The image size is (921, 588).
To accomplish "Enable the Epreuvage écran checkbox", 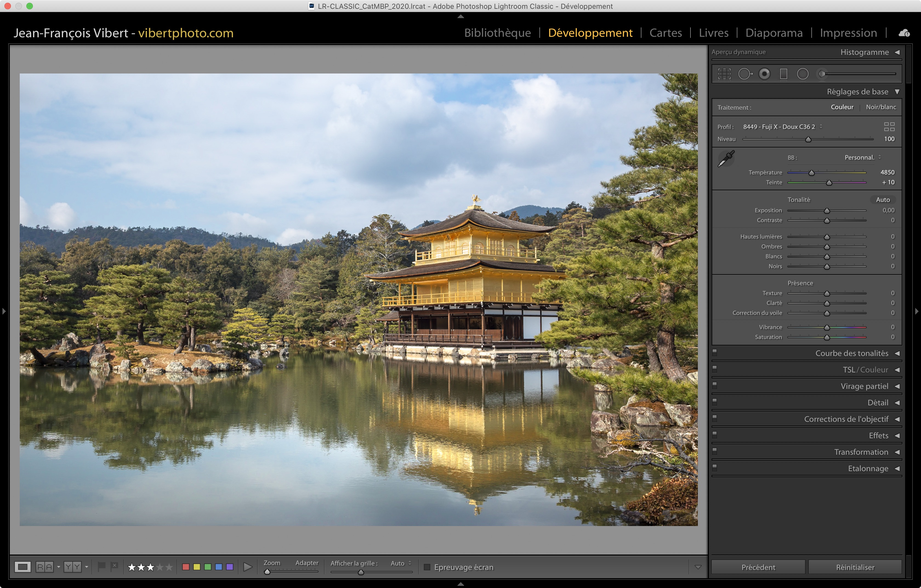I will [x=427, y=567].
